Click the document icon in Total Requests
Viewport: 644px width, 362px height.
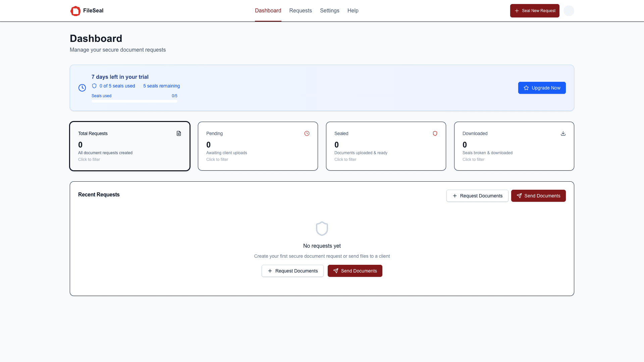tap(179, 133)
